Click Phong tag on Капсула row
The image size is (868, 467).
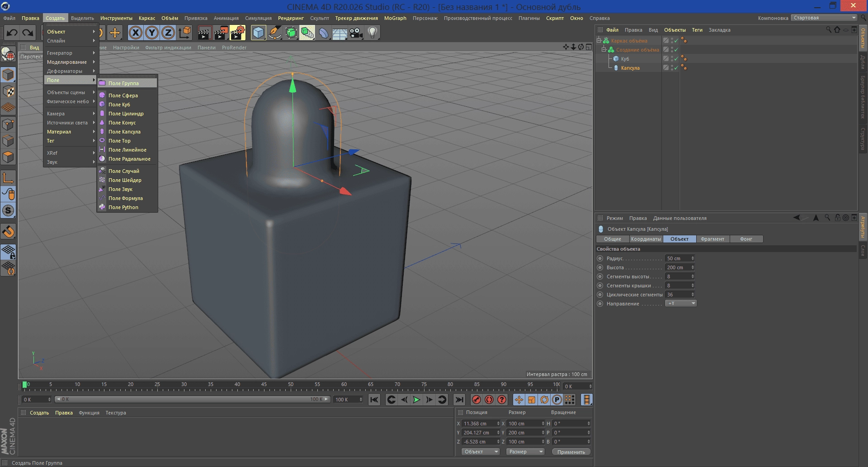(684, 68)
